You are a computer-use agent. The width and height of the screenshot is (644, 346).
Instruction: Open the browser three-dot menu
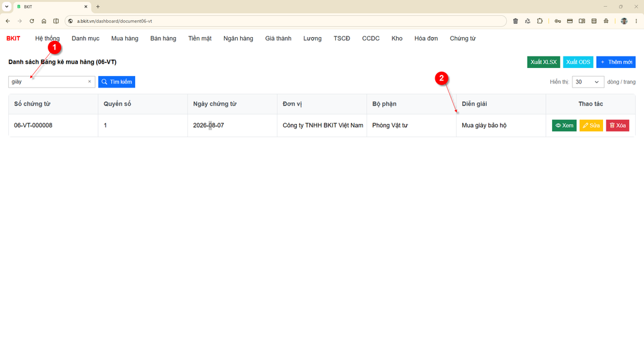coord(636,21)
